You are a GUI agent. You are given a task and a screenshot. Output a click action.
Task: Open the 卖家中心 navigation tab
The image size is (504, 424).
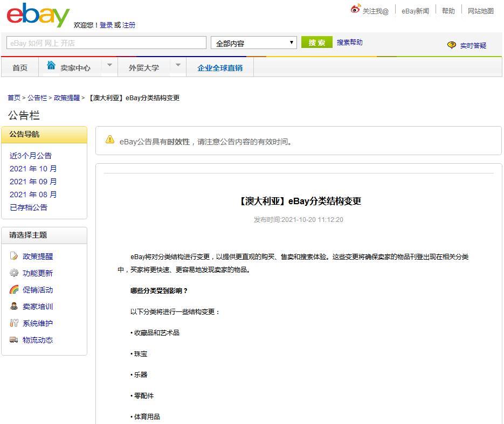click(x=75, y=68)
